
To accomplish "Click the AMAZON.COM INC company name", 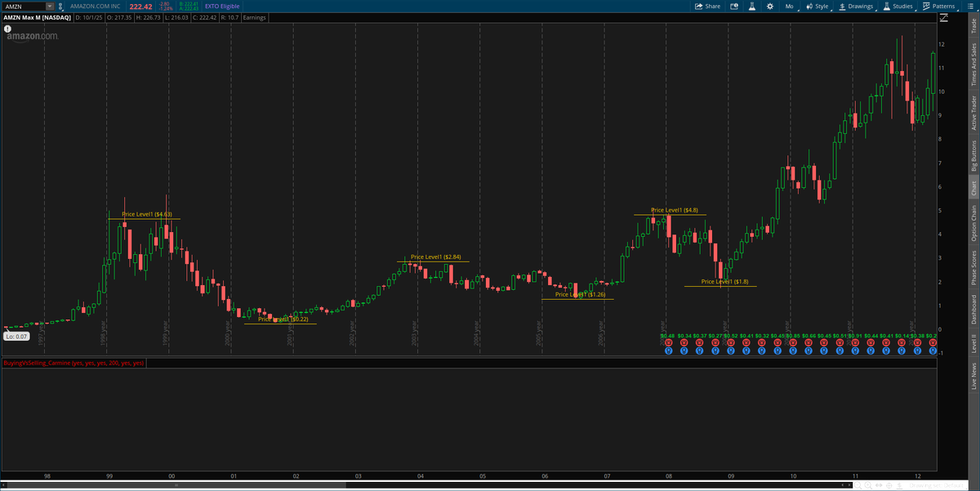I will [95, 7].
